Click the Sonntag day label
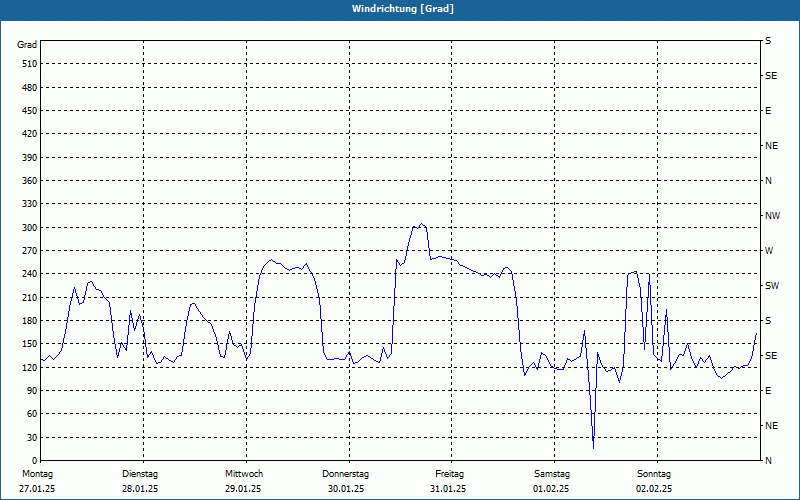Screen dimensions: 800x500 (x=654, y=474)
